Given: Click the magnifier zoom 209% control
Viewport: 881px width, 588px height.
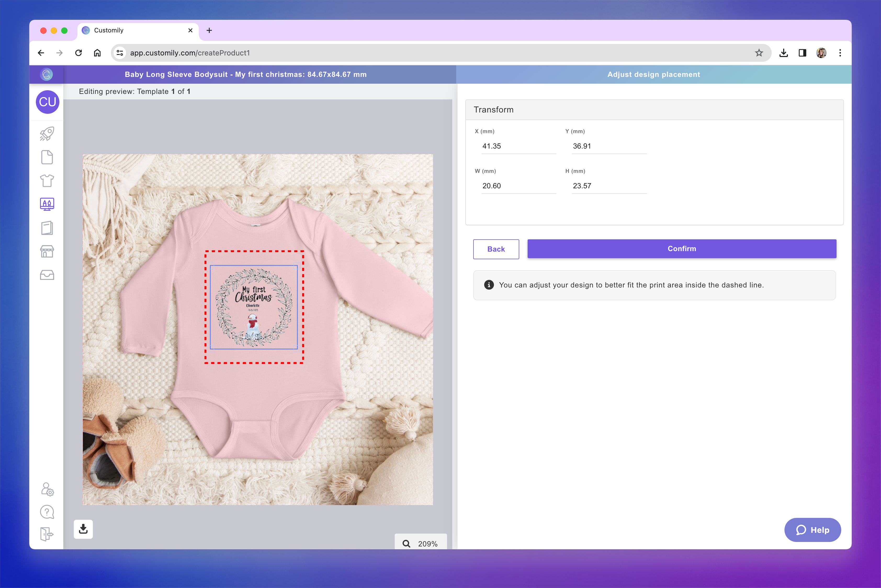Looking at the screenshot, I should tap(420, 543).
